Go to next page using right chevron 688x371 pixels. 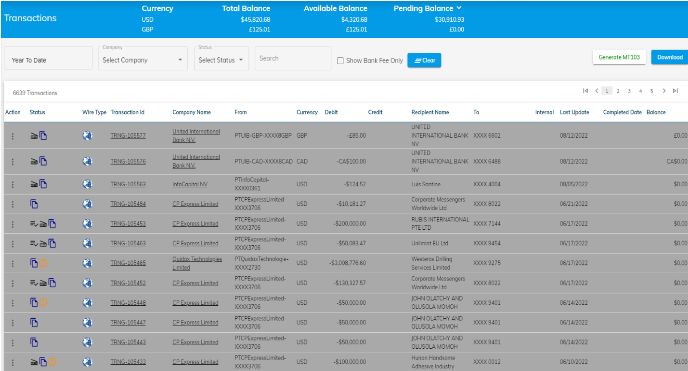[x=664, y=91]
